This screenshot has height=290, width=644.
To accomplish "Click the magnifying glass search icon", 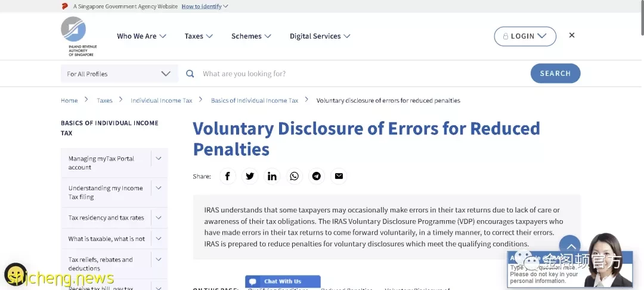I will pos(190,73).
